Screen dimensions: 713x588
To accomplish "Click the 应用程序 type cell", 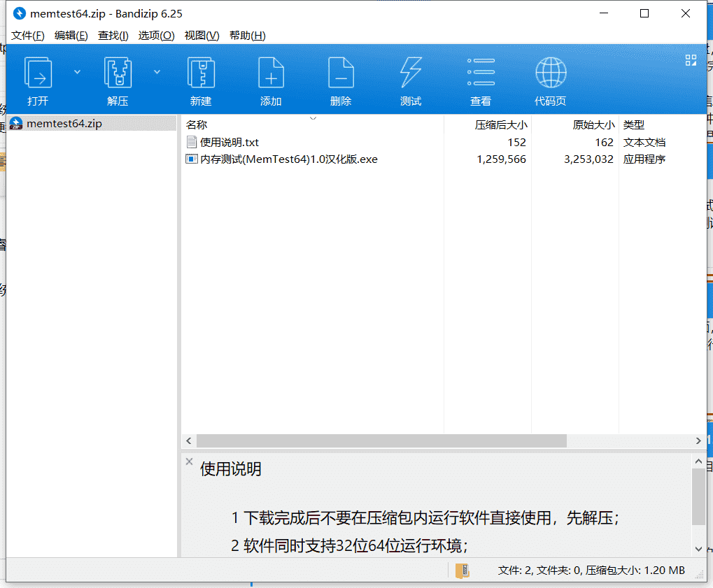I will [644, 159].
